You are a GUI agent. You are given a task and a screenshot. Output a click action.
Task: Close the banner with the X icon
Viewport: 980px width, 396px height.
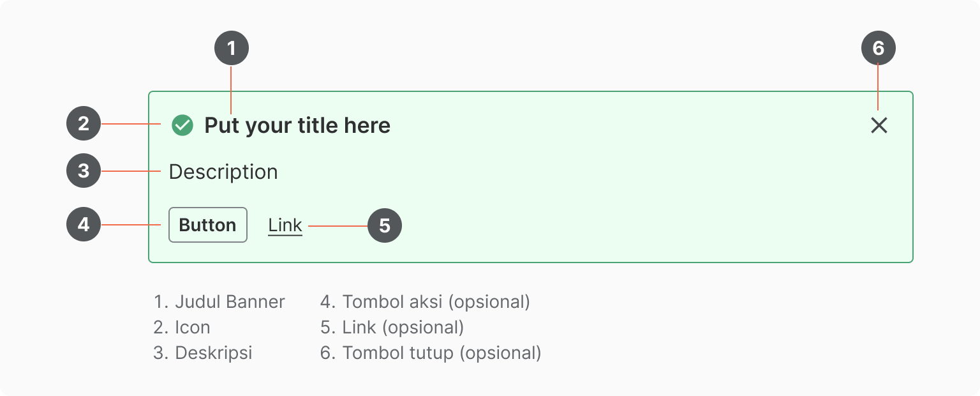pyautogui.click(x=879, y=126)
